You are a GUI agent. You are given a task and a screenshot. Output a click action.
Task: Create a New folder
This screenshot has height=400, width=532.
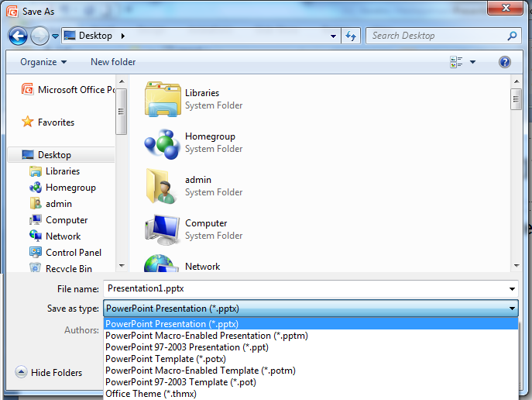point(113,62)
